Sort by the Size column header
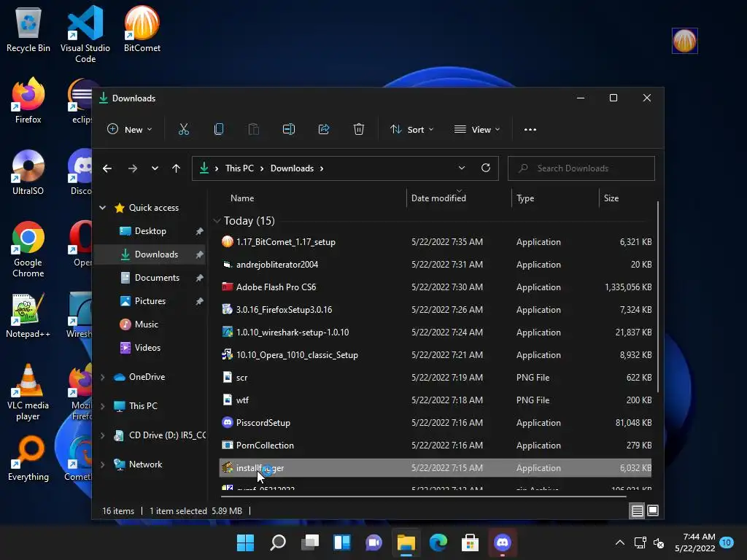Viewport: 747px width, 560px height. [x=611, y=198]
